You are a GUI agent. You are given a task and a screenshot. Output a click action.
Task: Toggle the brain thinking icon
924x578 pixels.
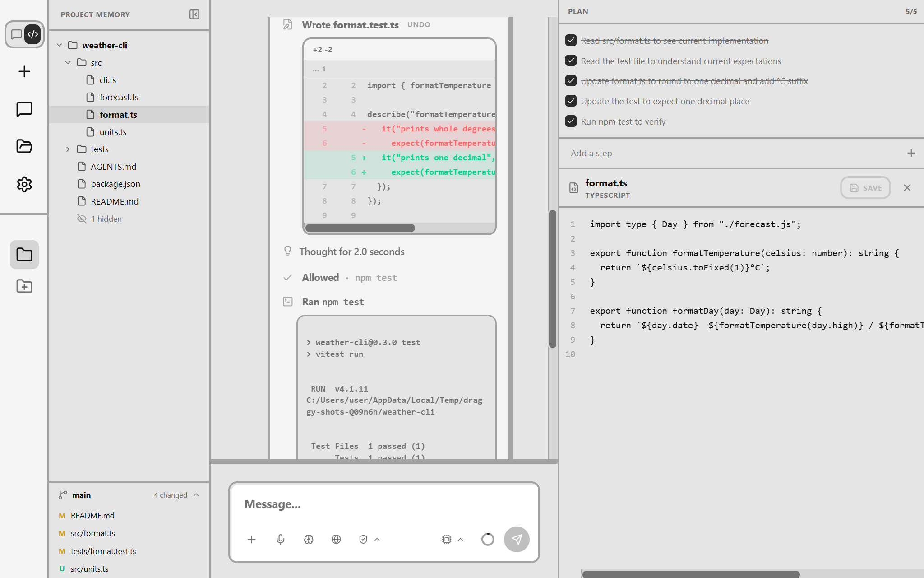[x=309, y=539]
